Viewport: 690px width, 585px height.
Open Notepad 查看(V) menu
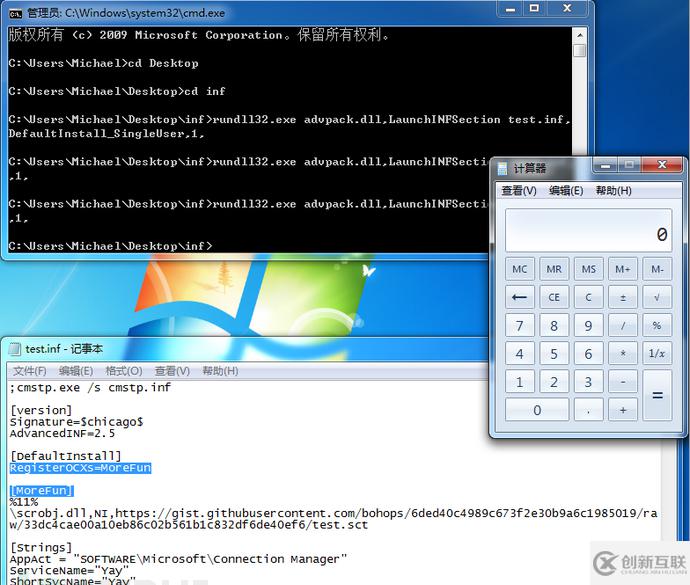point(172,371)
